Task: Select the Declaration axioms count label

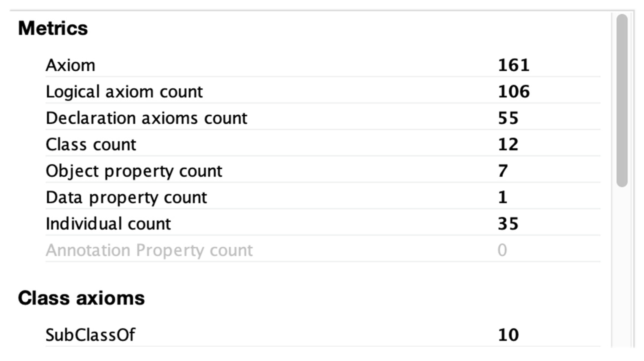Action: 146,118
